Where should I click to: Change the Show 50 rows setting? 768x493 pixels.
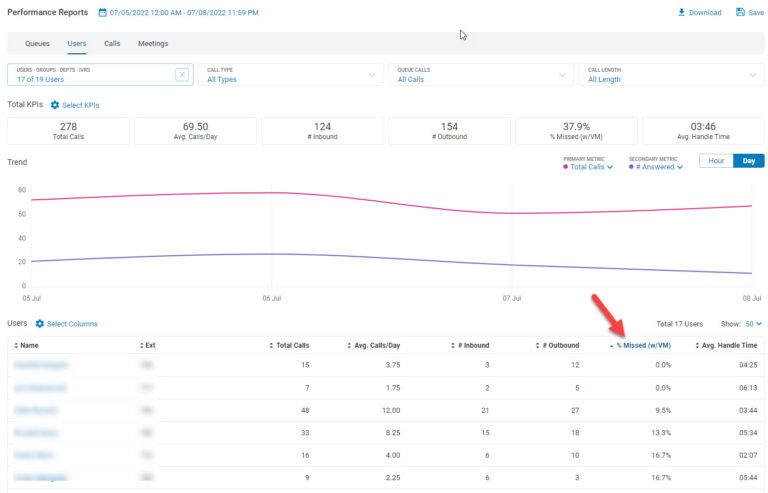pyautogui.click(x=753, y=324)
